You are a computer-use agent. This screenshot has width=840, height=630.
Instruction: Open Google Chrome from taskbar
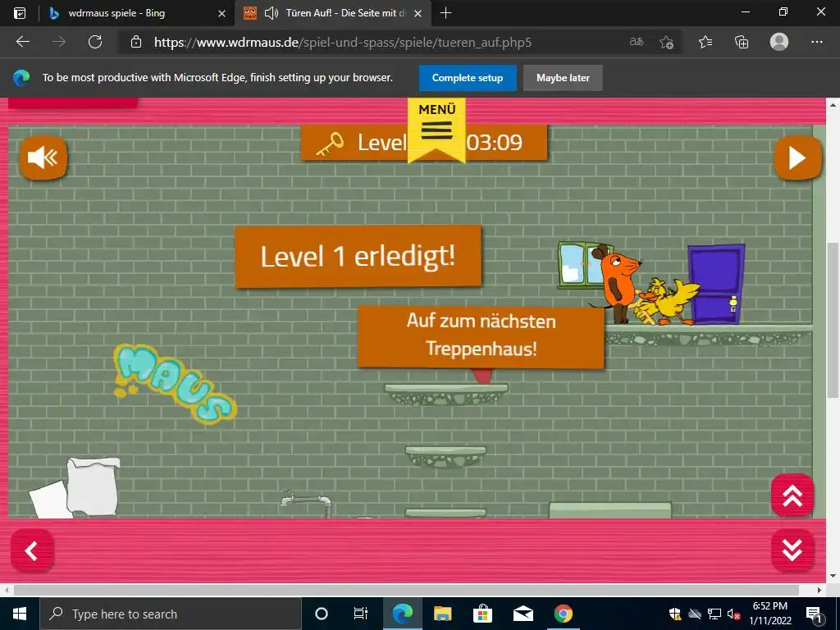click(563, 614)
